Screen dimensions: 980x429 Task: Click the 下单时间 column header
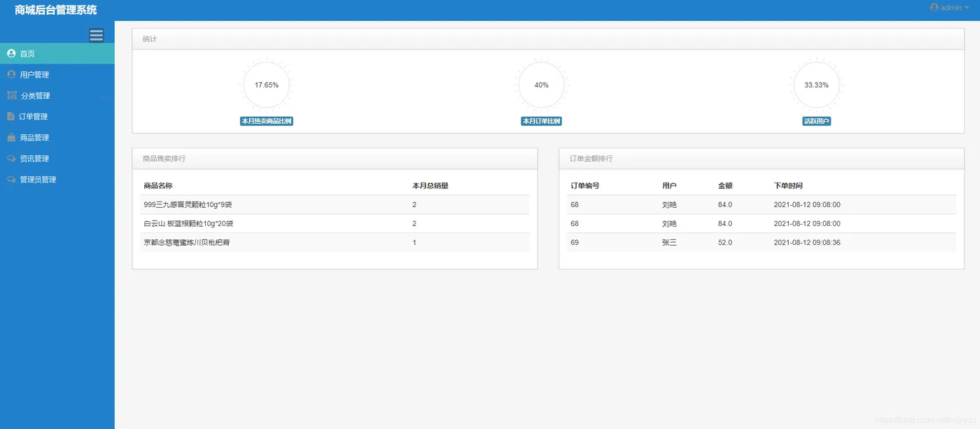click(788, 185)
